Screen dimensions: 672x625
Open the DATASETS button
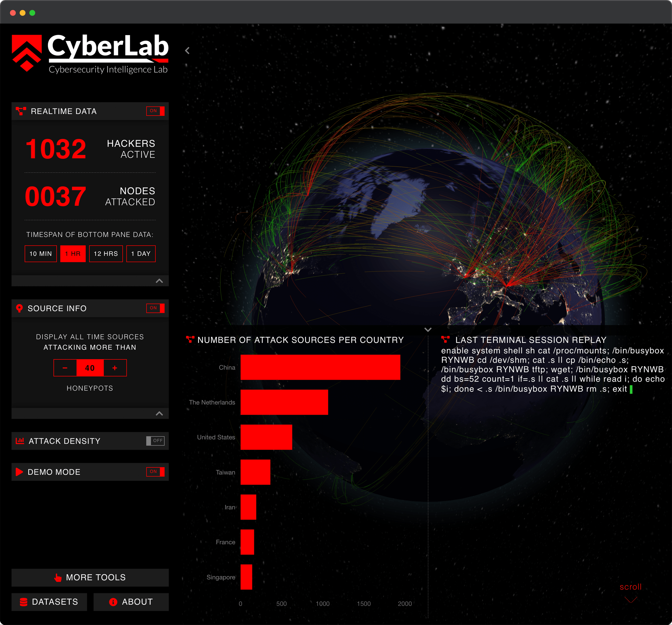click(x=49, y=602)
